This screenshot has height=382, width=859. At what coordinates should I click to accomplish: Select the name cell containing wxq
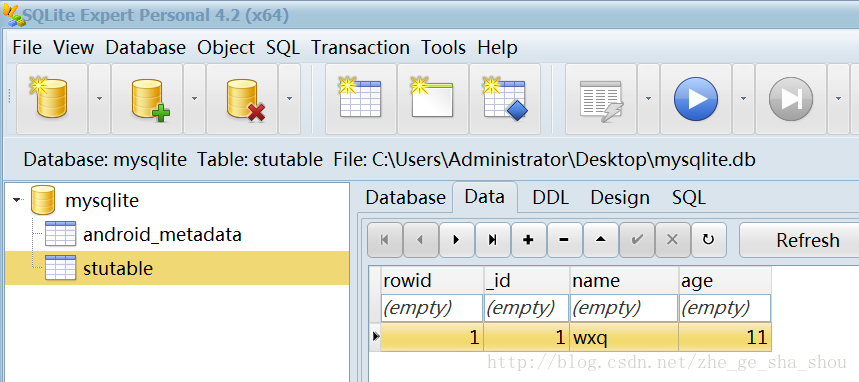(x=624, y=337)
